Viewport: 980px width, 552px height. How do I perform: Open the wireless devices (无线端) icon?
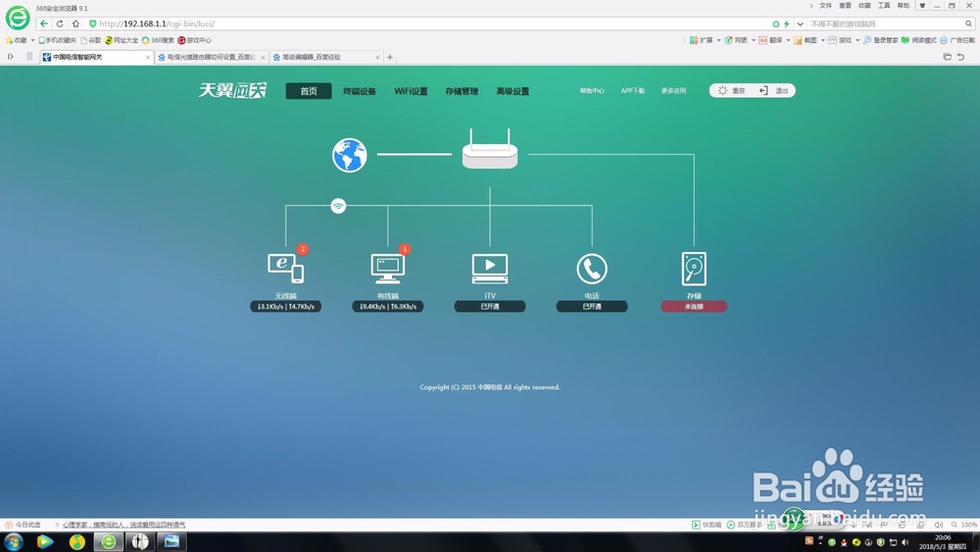click(x=285, y=269)
